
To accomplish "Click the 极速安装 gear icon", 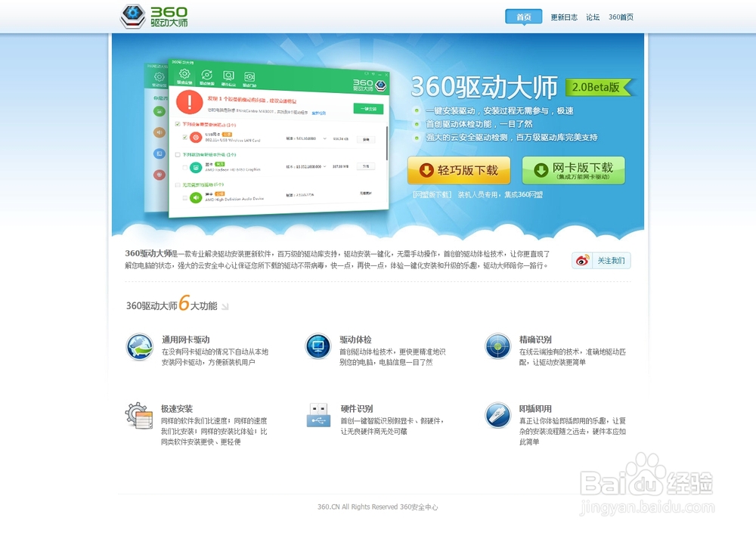I will [139, 415].
